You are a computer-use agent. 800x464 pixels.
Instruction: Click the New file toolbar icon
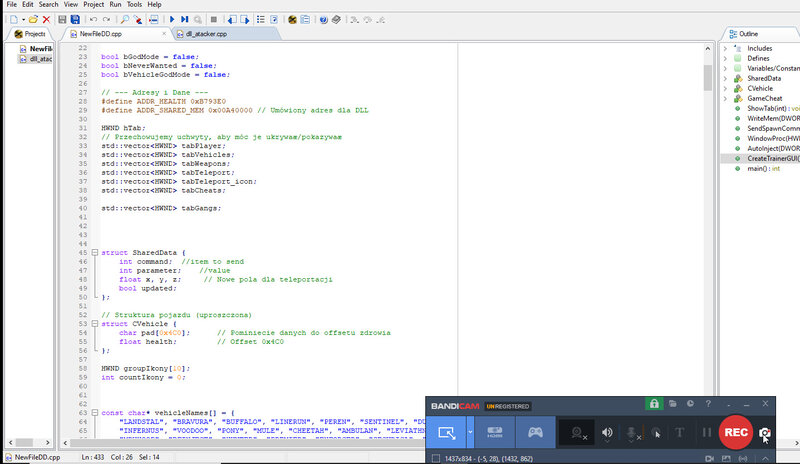(14, 19)
